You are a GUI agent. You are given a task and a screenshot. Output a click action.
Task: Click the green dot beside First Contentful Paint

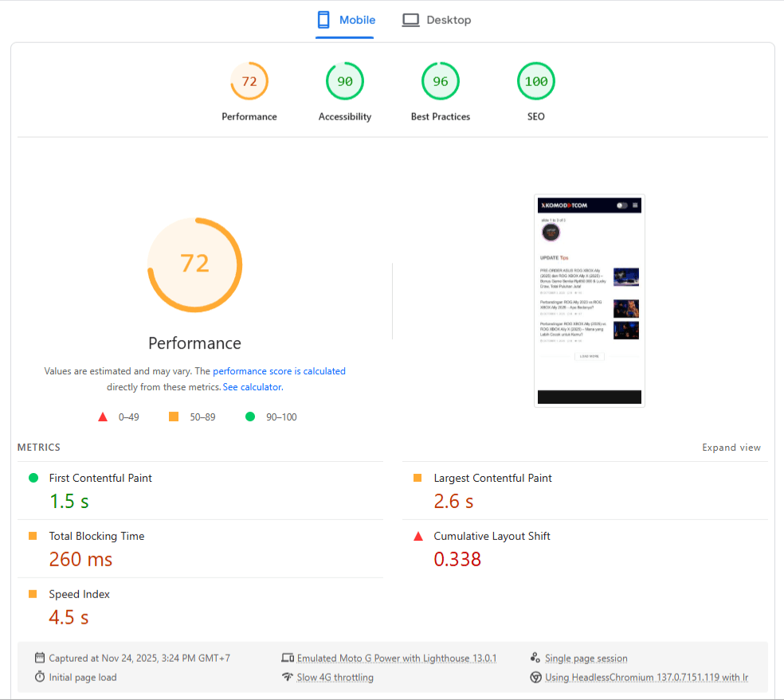[x=33, y=478]
